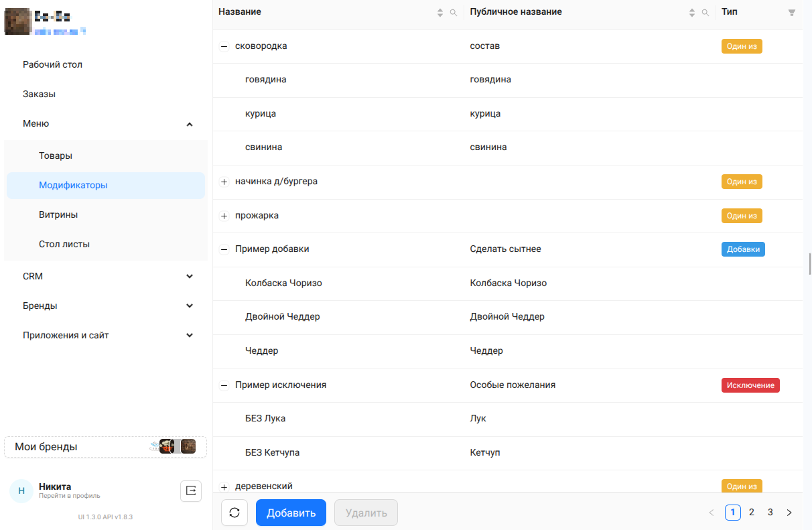Open Витрины in the sidebar
Image resolution: width=812 pixels, height=530 pixels.
[58, 214]
